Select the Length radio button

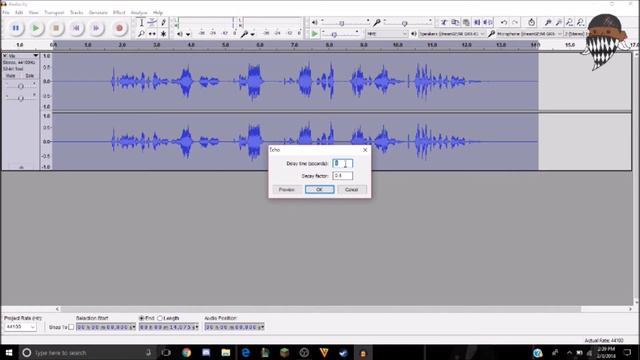click(160, 318)
